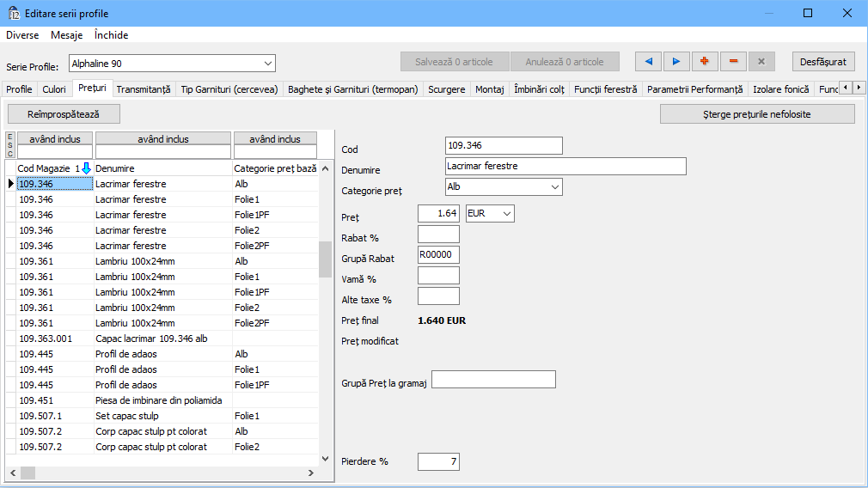Switch to the Transmitanță tab
The height and width of the screenshot is (488, 868).
(144, 88)
